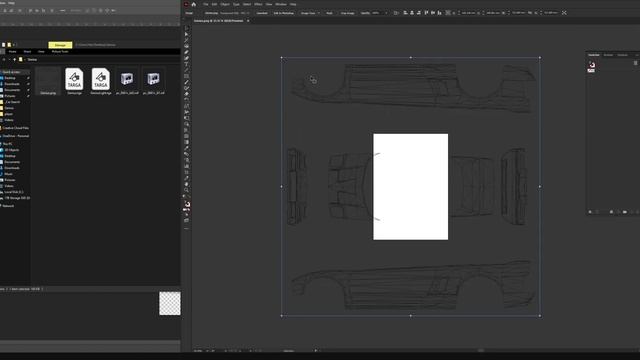Viewport: 640px width, 360px height.
Task: Switch to the Swatches panel tab
Action: [x=594, y=55]
